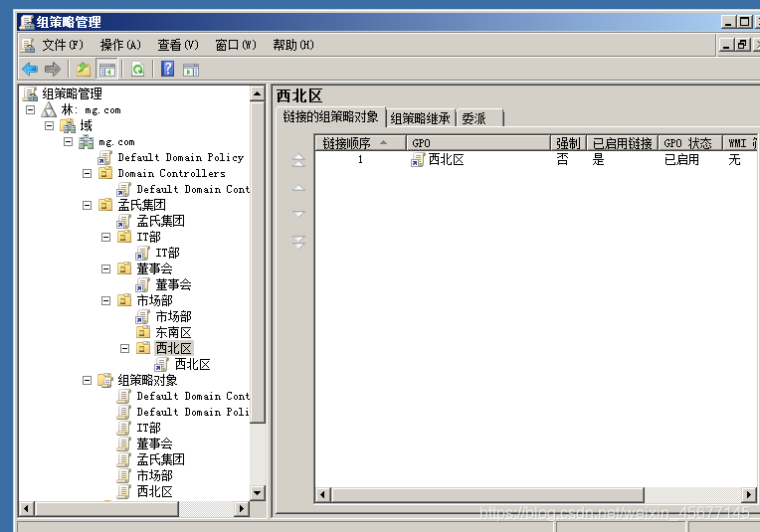This screenshot has width=760, height=532.
Task: Open the 查看(V) menu
Action: (x=178, y=45)
